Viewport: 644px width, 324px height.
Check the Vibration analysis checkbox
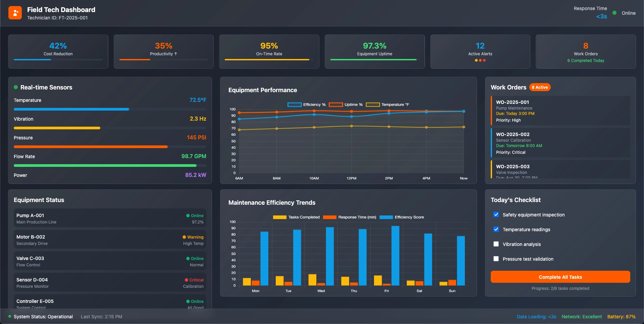click(x=496, y=244)
